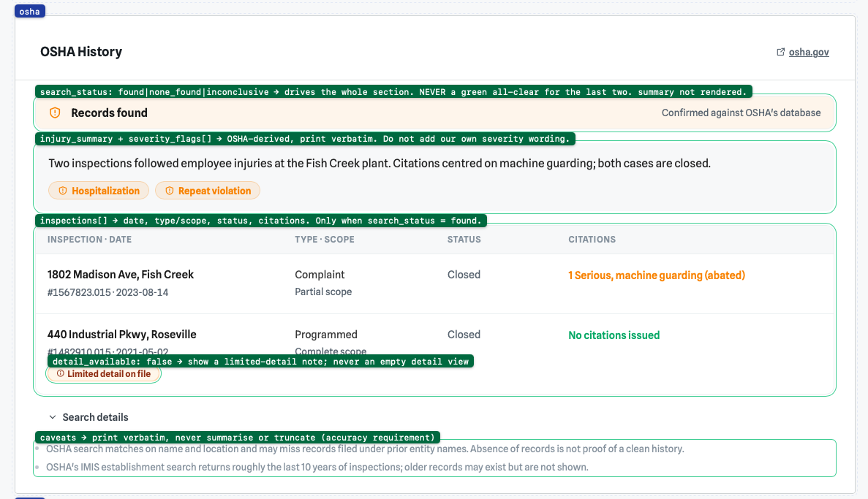Click the No citations issued text
Viewport: 868px width, 499px height.
point(614,335)
